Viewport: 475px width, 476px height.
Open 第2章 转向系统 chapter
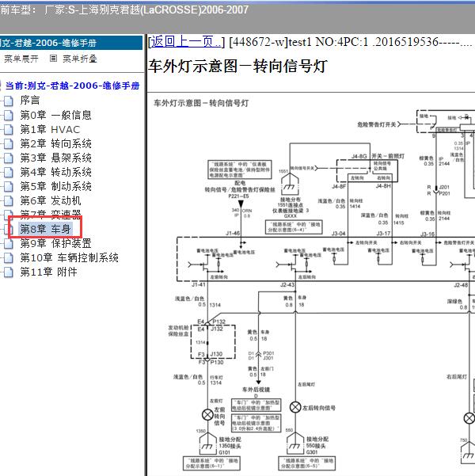(55, 143)
